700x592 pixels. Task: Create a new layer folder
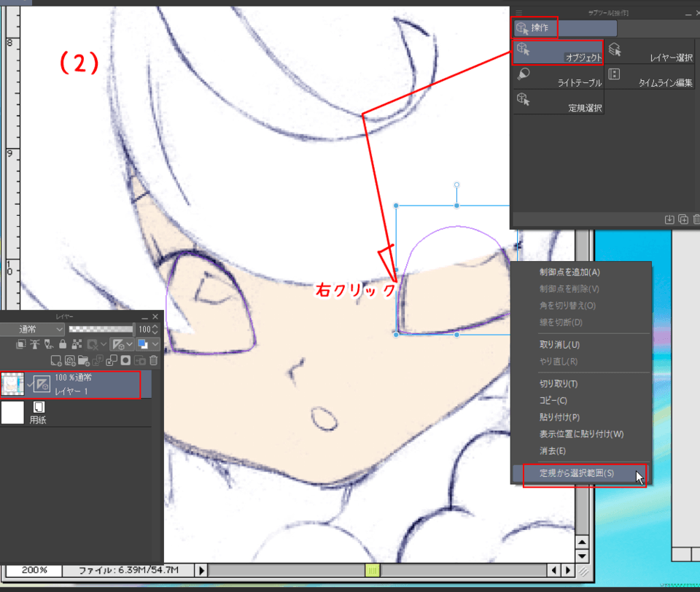(85, 360)
